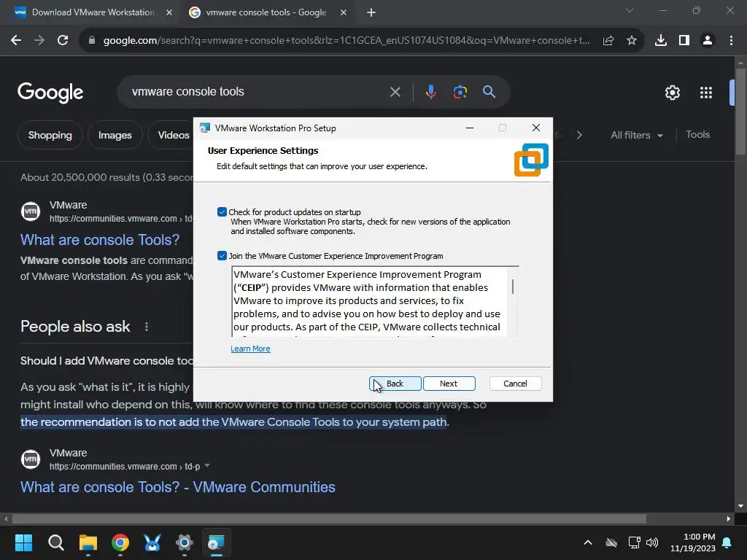Open People also ask options menu
This screenshot has width=747, height=560.
coord(146,327)
